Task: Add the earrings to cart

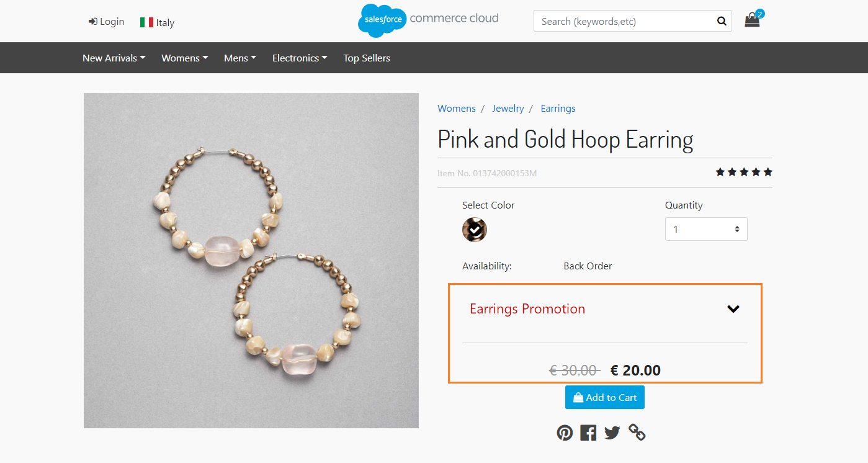Action: tap(605, 398)
